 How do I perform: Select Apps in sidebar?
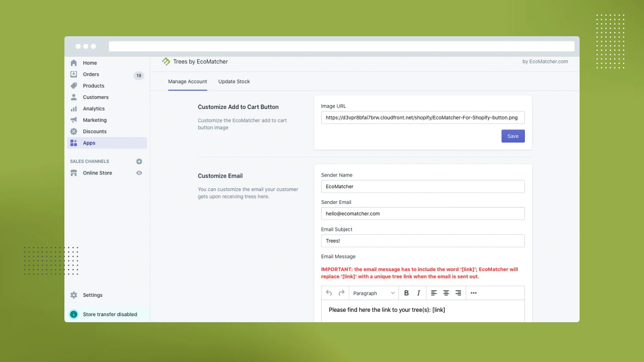(107, 143)
